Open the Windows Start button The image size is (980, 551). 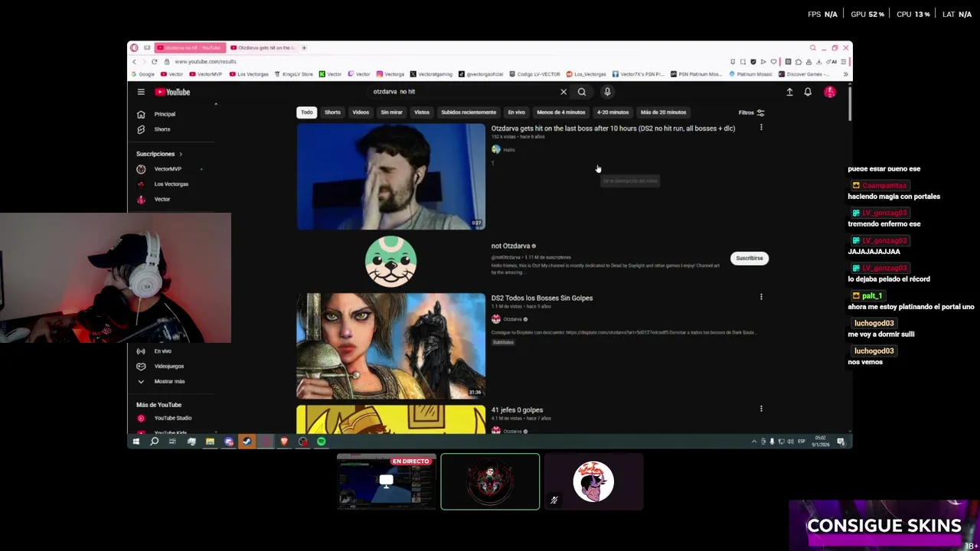[136, 442]
